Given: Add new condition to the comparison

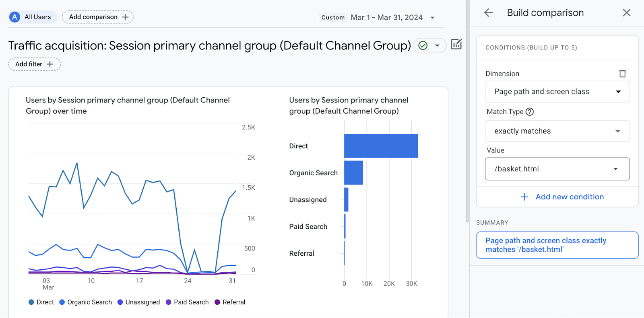Looking at the screenshot, I should (562, 197).
